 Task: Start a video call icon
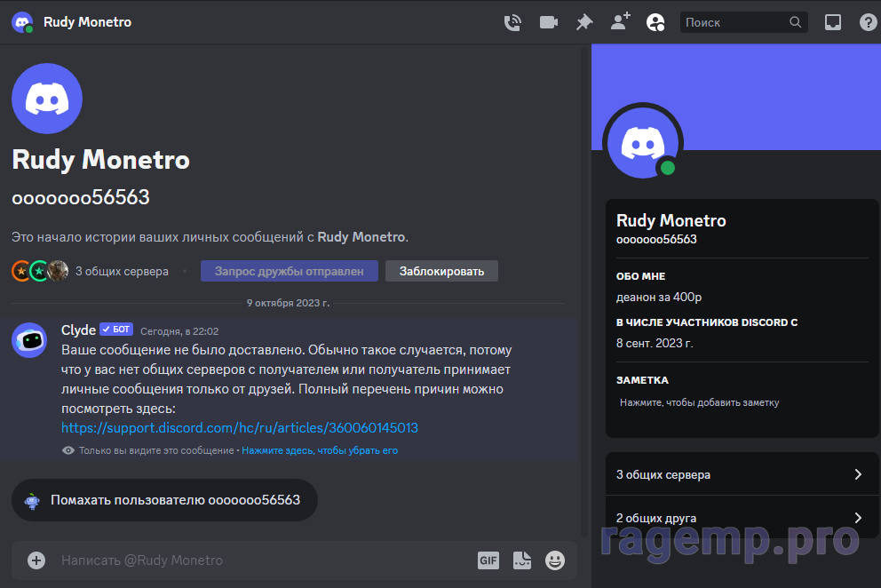[548, 22]
